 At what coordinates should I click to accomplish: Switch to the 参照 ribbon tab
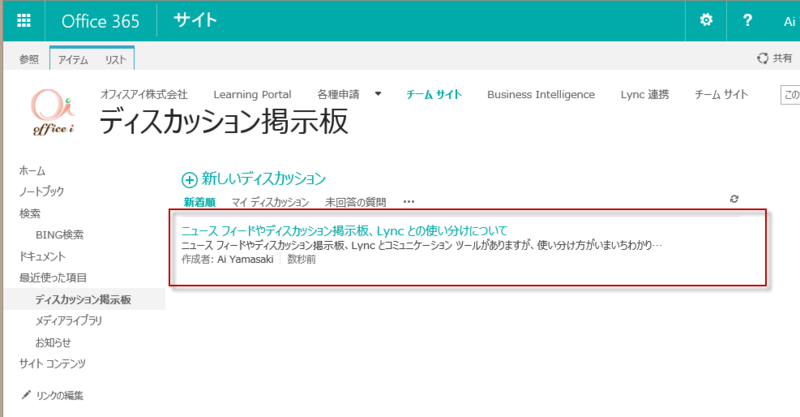tap(29, 60)
